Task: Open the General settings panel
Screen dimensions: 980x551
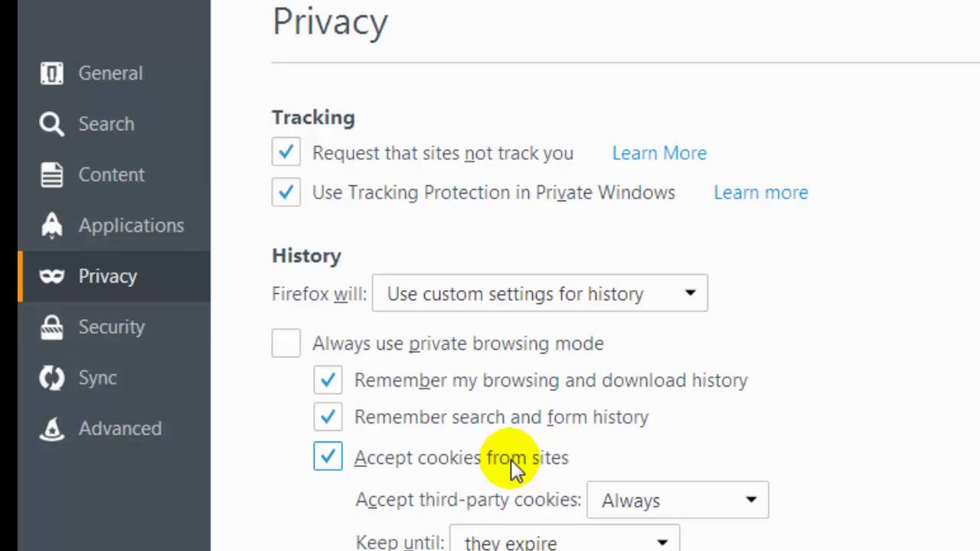Action: coord(110,73)
